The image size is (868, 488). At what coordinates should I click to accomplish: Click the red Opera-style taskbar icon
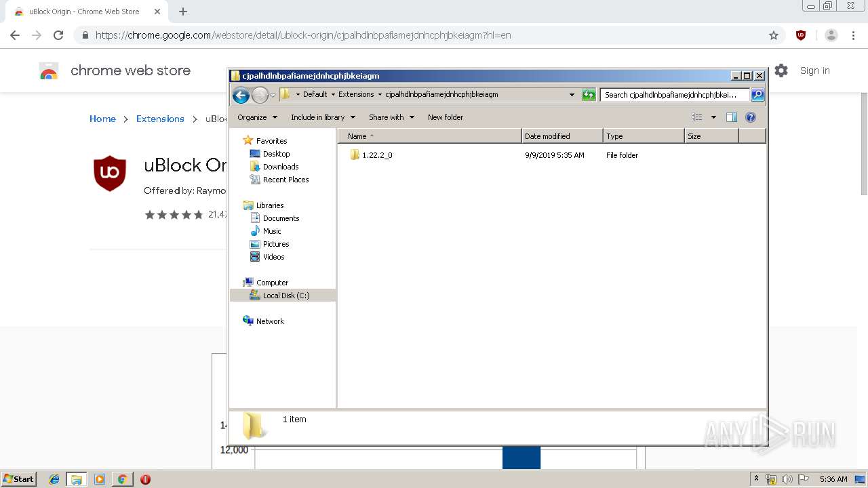point(145,479)
